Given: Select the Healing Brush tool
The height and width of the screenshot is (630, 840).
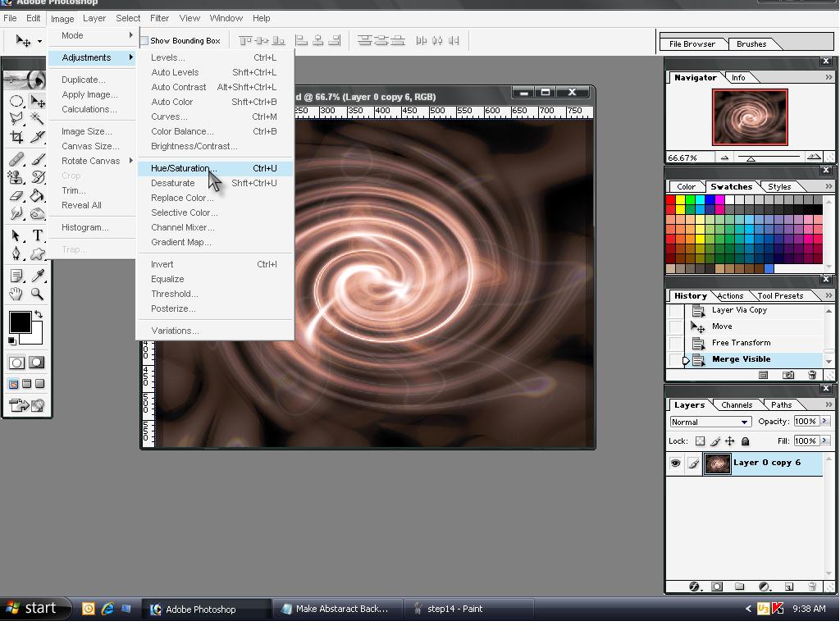Looking at the screenshot, I should (16, 159).
